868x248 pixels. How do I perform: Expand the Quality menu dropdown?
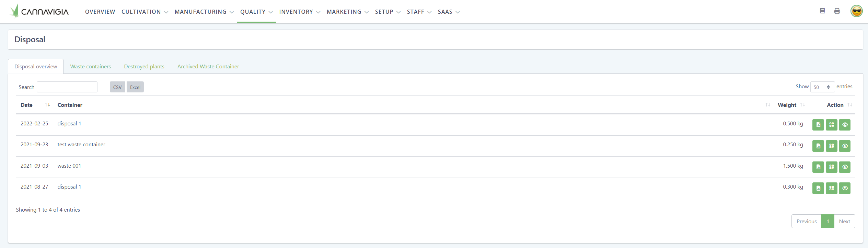tap(256, 12)
